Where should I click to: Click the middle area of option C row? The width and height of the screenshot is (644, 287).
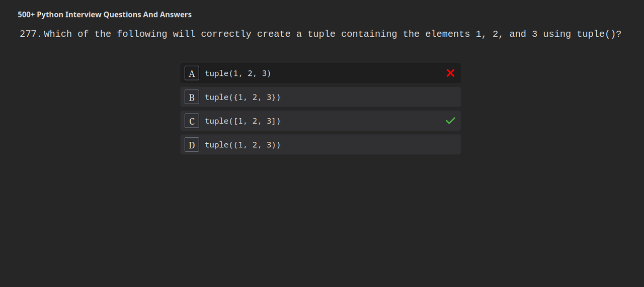coord(320,121)
